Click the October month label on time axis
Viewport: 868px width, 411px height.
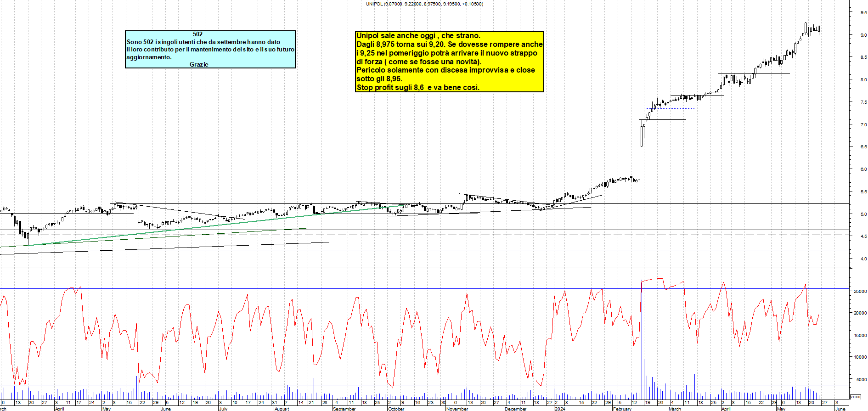click(x=396, y=409)
